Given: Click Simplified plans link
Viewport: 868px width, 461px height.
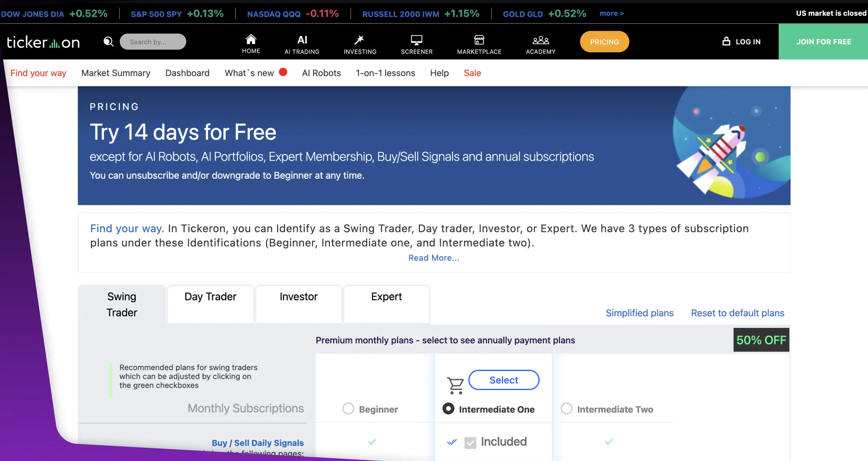Looking at the screenshot, I should pos(639,313).
